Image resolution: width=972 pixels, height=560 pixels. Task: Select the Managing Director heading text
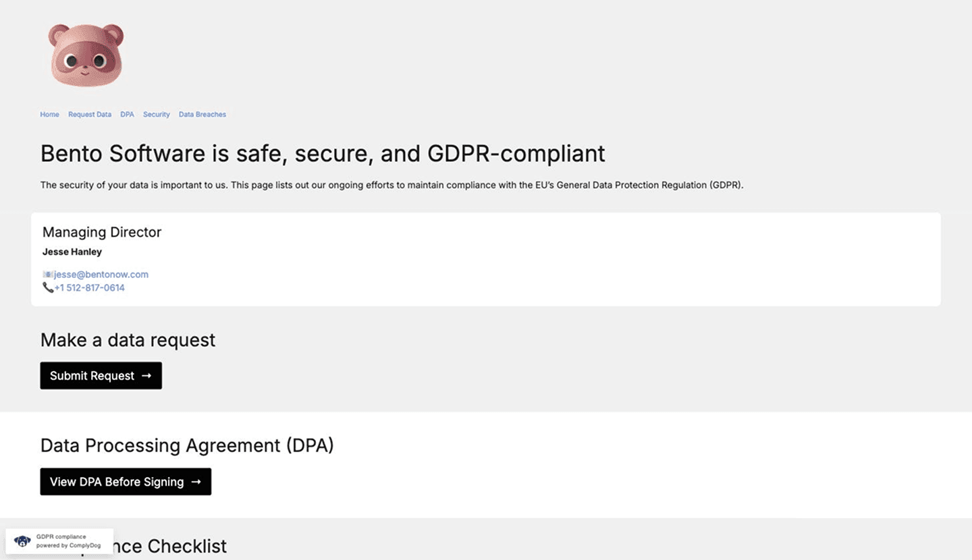(102, 232)
